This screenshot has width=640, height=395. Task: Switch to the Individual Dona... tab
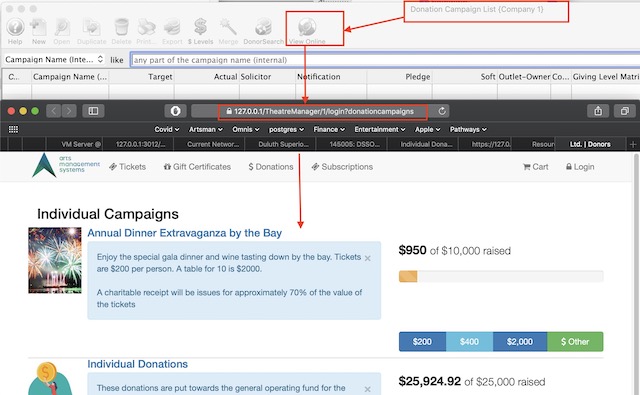[423, 144]
